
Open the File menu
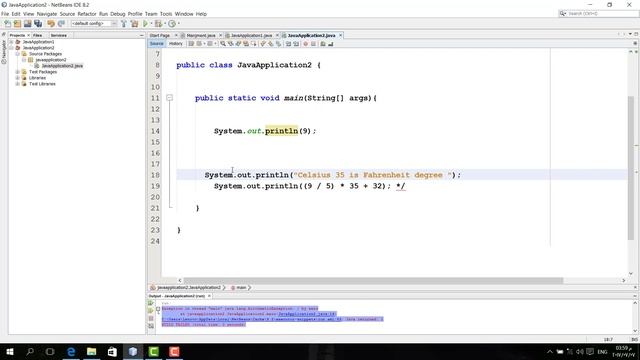tap(5, 14)
